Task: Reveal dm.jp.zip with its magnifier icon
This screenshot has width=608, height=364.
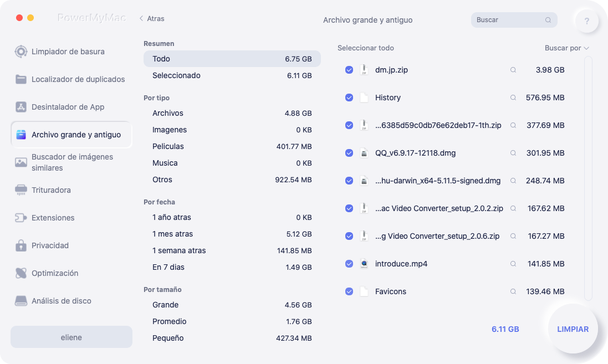Action: point(513,70)
